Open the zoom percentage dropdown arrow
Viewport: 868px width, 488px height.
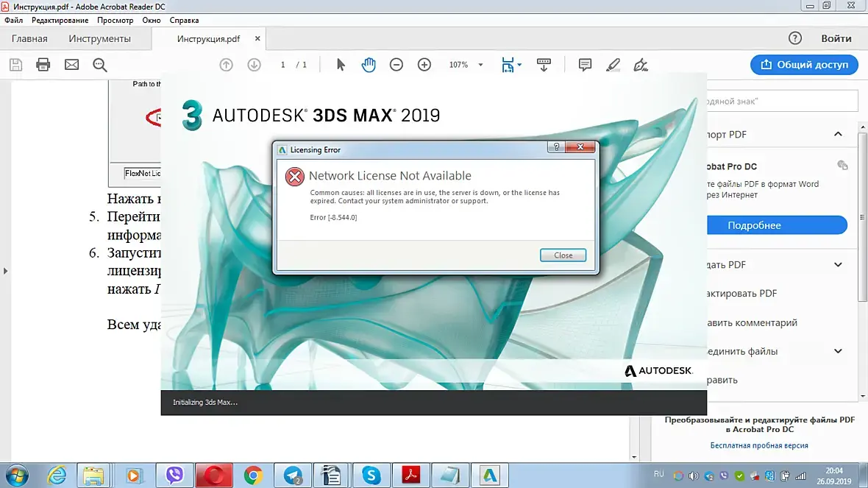coord(480,65)
